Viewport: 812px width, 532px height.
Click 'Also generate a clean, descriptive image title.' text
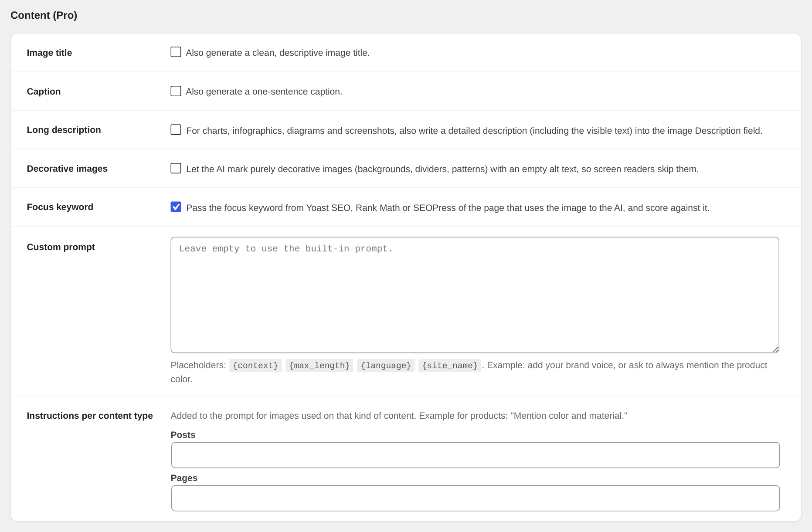[x=278, y=53]
